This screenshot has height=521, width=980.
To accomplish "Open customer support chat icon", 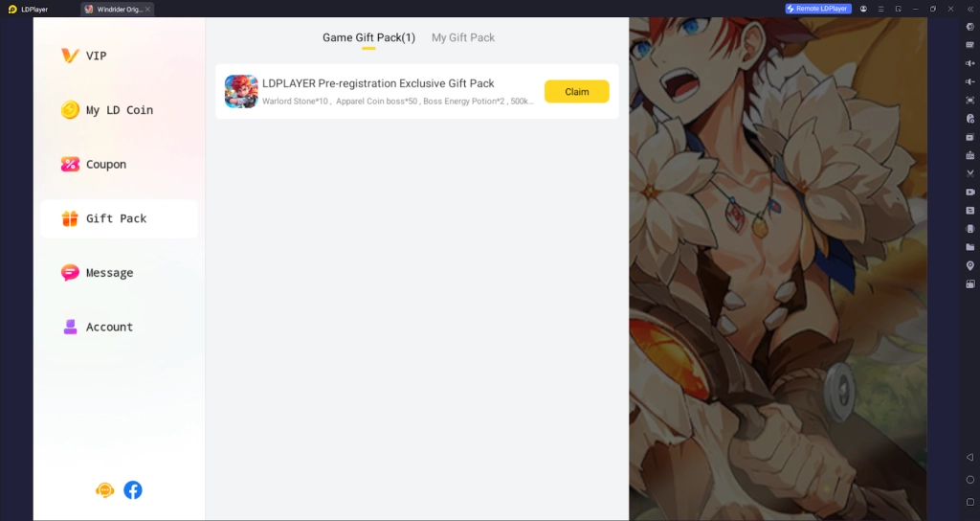I will pyautogui.click(x=104, y=489).
